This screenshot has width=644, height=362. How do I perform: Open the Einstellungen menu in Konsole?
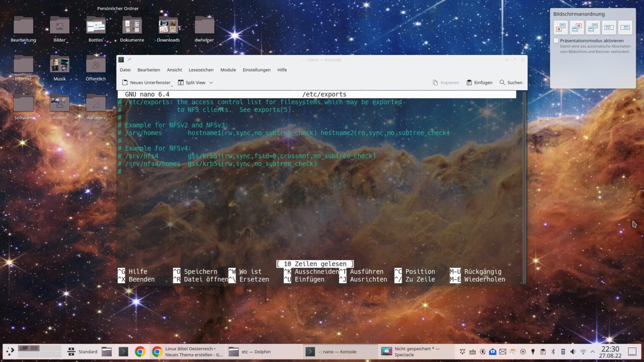tap(256, 70)
